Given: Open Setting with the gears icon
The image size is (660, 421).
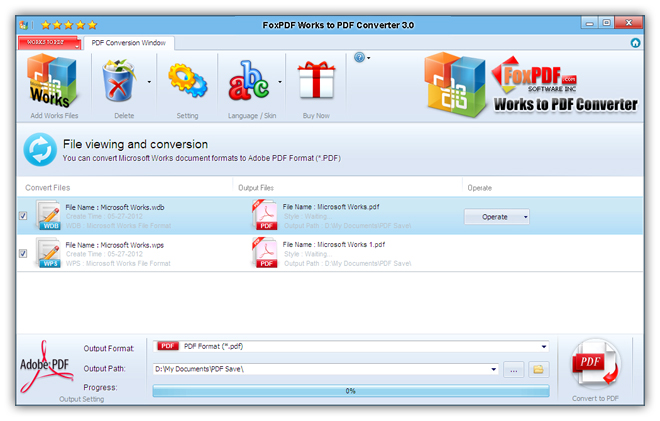Looking at the screenshot, I should (x=187, y=80).
